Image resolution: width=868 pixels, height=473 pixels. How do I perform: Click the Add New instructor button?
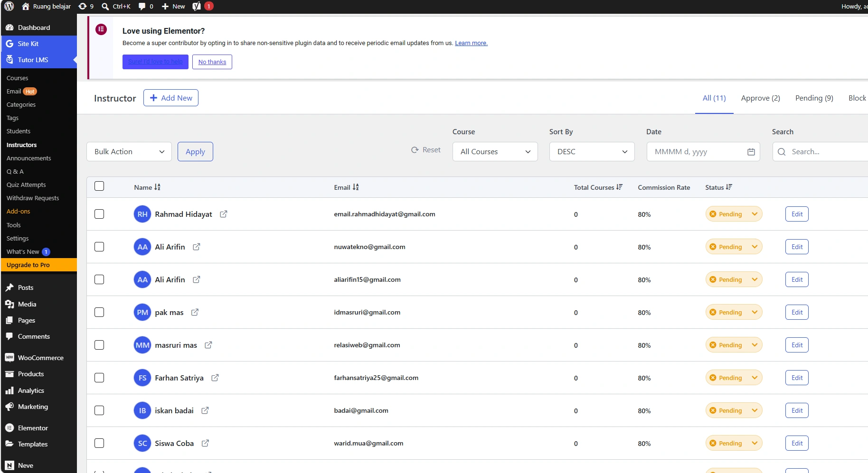point(171,98)
